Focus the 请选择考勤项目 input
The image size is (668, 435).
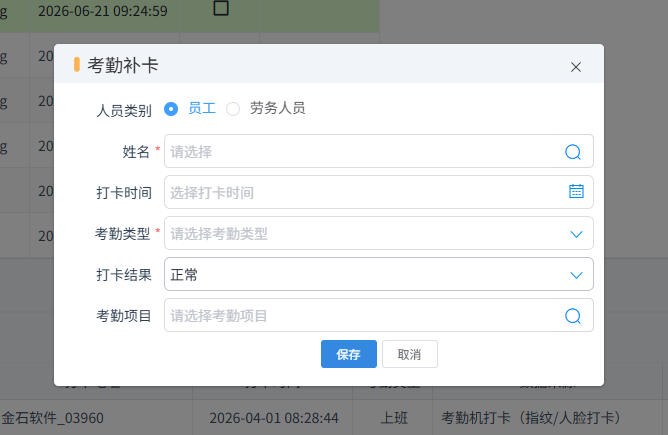click(379, 315)
